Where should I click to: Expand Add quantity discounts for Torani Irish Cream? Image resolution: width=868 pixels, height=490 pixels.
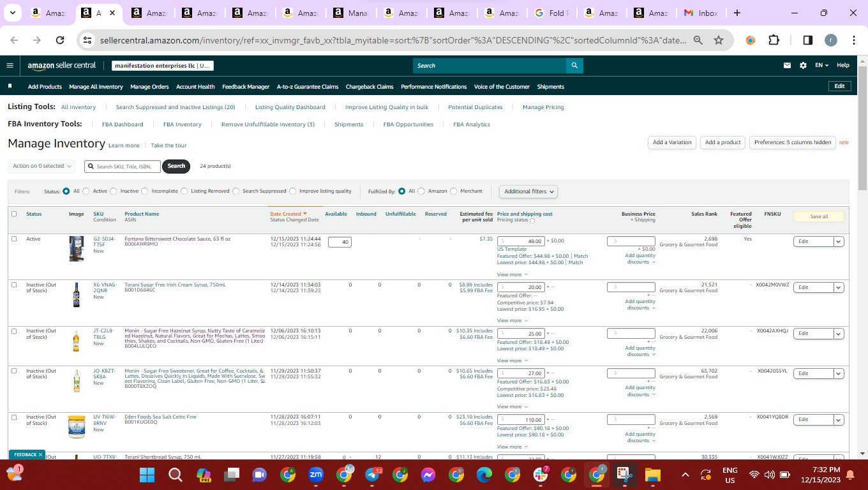point(640,304)
